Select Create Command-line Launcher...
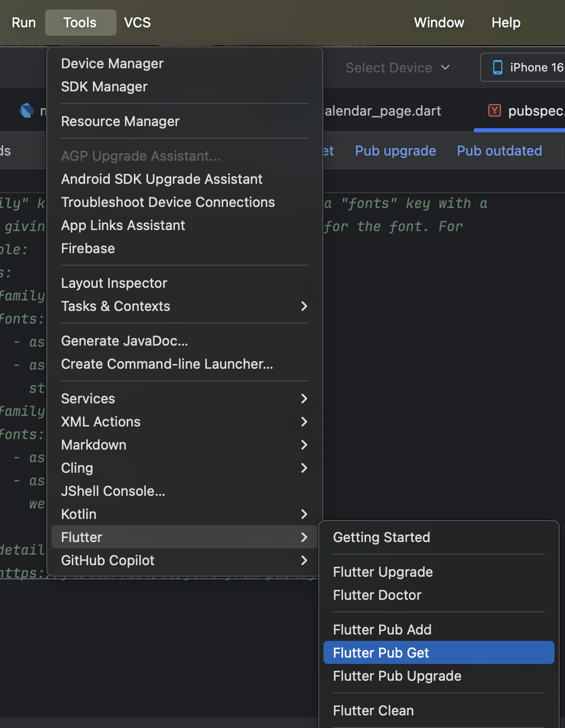Viewport: 565px width, 728px height. [x=185, y=364]
